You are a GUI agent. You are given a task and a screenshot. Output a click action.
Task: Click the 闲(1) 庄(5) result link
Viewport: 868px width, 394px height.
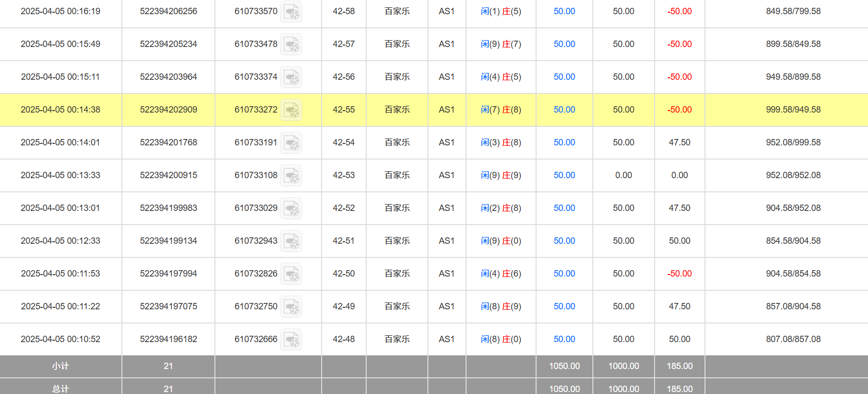click(x=501, y=11)
